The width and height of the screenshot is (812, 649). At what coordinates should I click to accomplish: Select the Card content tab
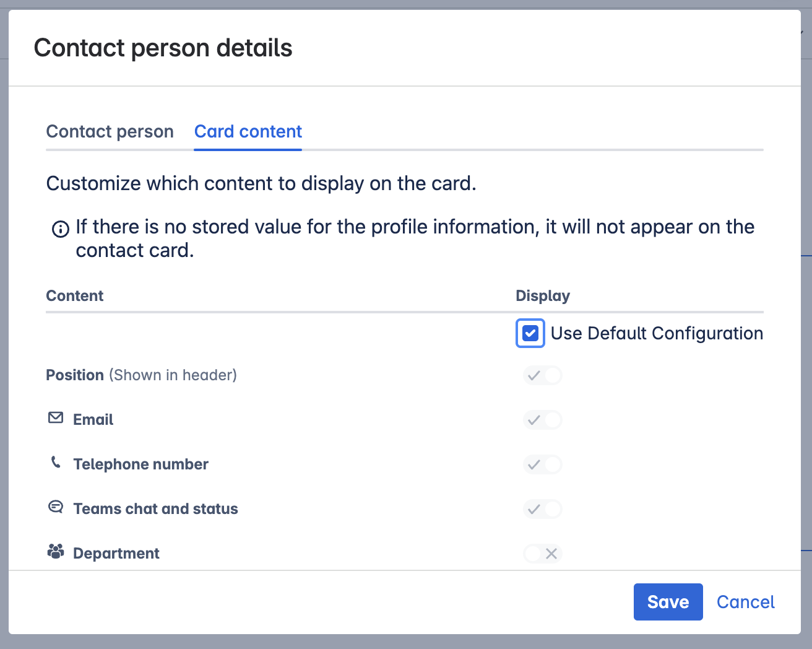pyautogui.click(x=248, y=131)
